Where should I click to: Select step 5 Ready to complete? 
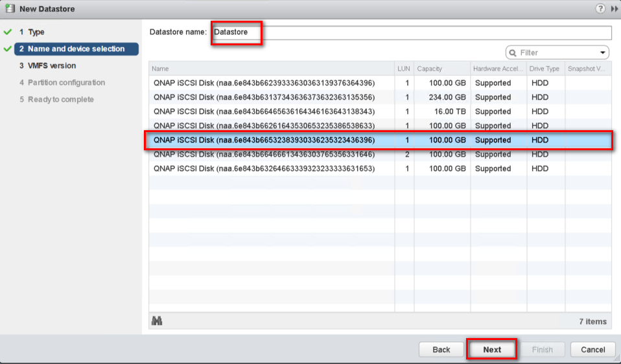(x=56, y=99)
